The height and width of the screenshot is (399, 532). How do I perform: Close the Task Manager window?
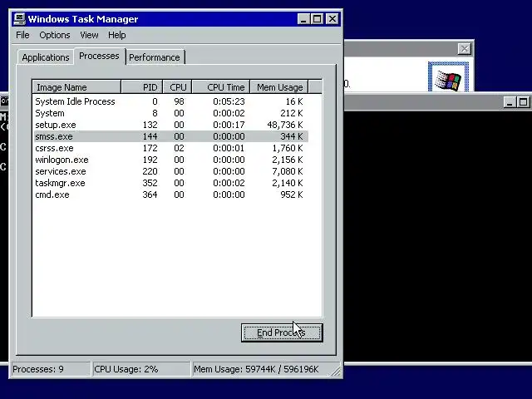click(x=332, y=19)
